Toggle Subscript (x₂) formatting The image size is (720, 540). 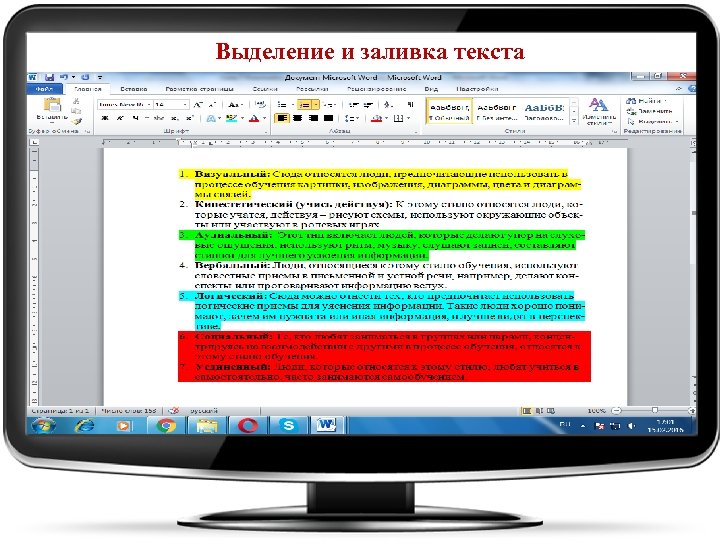tap(174, 118)
